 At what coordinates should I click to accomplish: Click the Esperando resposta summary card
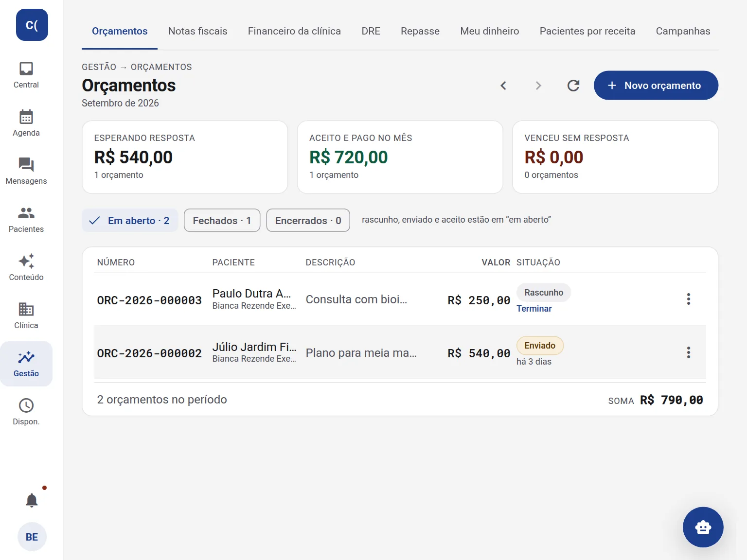click(185, 157)
